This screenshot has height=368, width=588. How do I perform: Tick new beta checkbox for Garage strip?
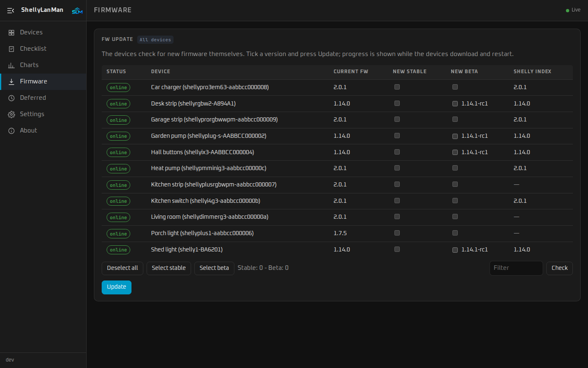coord(455,119)
